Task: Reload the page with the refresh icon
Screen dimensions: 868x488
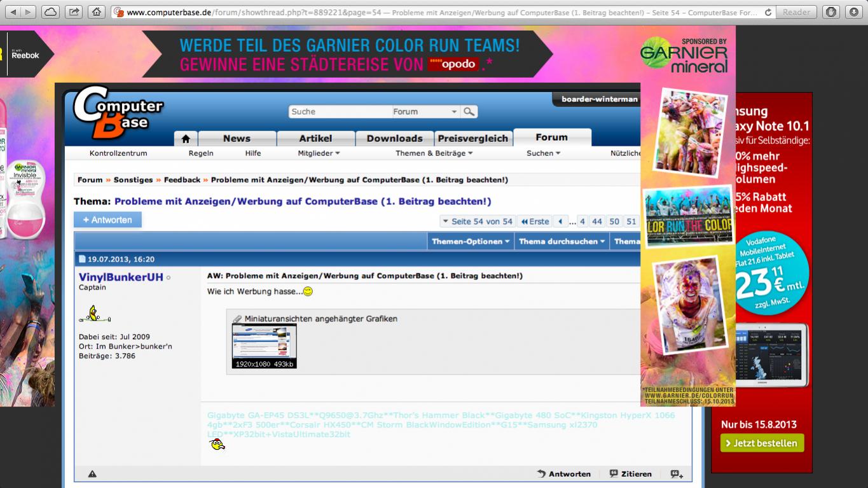Action: (769, 12)
